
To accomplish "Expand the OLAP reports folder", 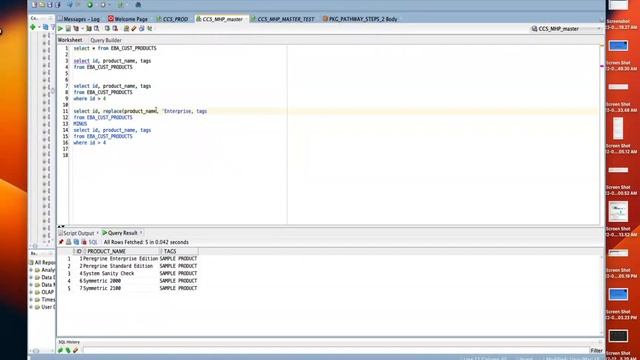I will [x=31, y=292].
